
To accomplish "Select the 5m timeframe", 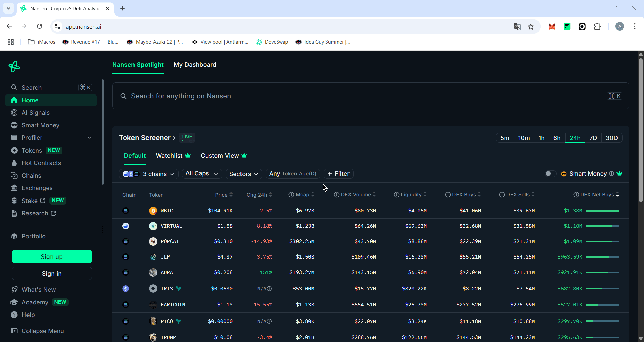I will click(505, 138).
